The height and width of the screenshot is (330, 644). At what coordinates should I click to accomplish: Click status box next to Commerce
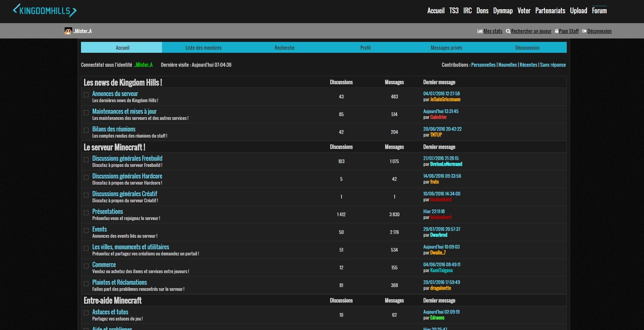point(86,266)
